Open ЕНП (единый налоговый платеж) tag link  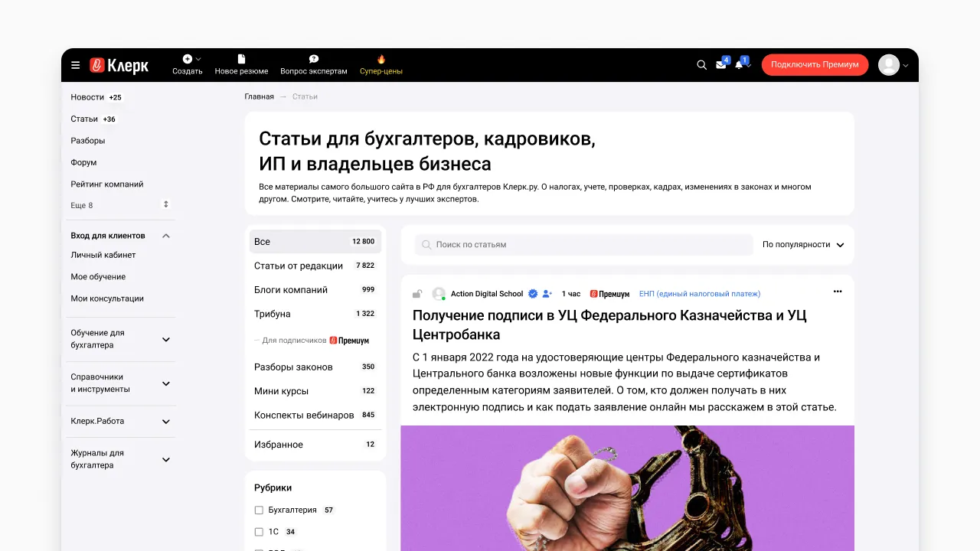point(700,294)
